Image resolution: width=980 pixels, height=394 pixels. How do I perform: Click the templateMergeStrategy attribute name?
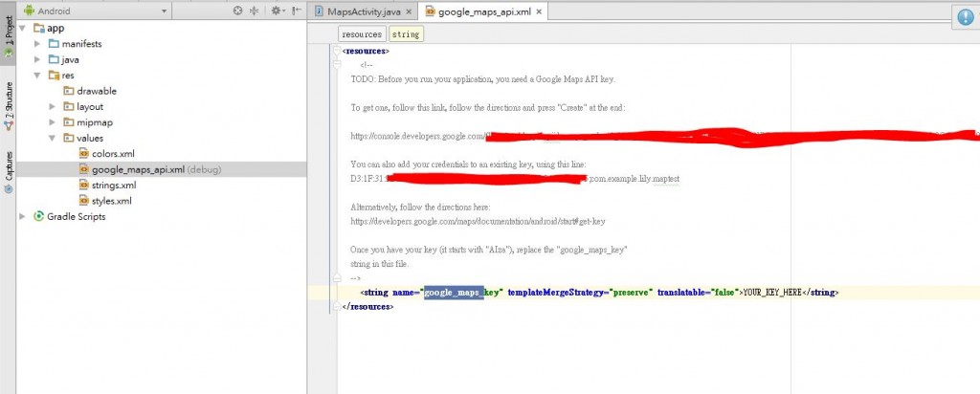click(x=556, y=293)
